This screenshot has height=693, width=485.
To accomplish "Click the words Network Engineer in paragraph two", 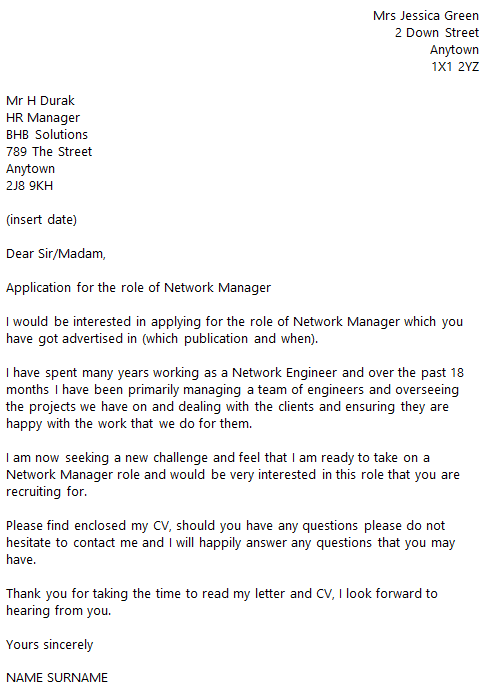I will click(284, 373).
